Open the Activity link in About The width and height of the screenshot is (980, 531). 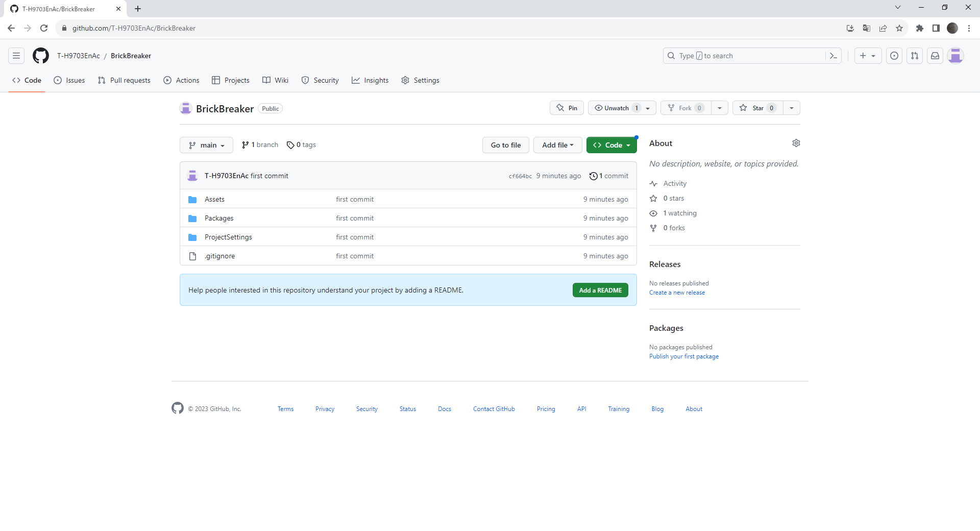coord(675,183)
